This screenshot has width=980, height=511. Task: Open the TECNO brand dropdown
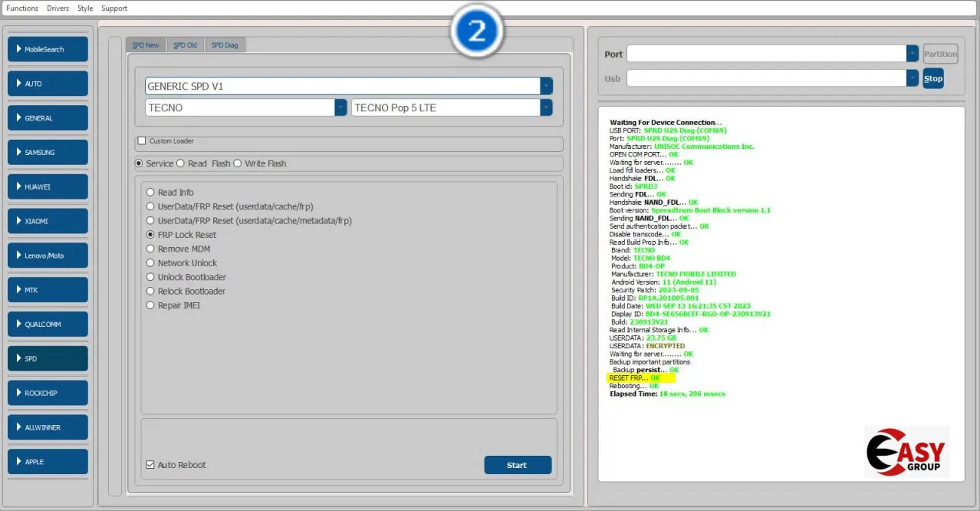click(340, 107)
